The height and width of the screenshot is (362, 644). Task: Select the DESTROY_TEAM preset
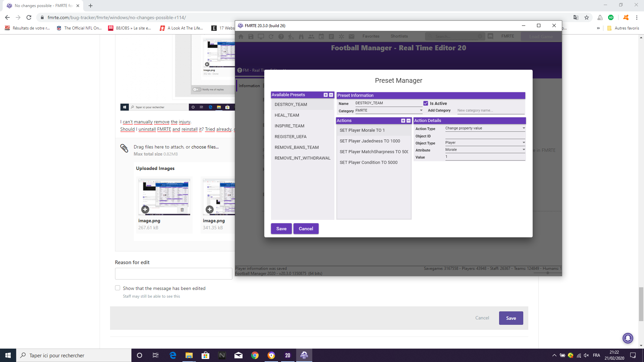point(303,105)
